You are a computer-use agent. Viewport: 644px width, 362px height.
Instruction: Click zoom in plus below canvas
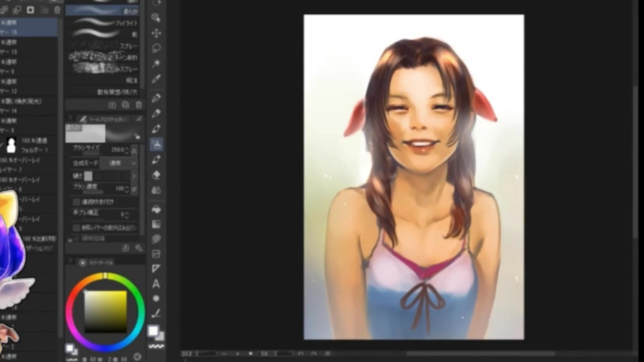click(x=237, y=353)
